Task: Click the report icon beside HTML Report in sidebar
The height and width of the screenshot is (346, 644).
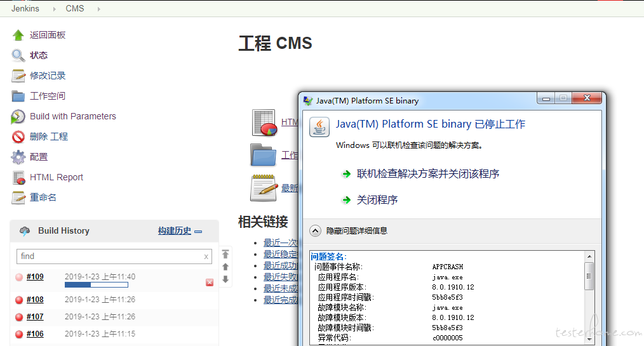Action: click(19, 178)
